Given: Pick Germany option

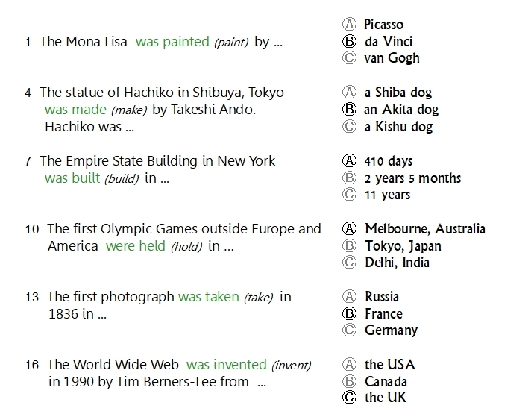Looking at the screenshot, I should tap(348, 330).
